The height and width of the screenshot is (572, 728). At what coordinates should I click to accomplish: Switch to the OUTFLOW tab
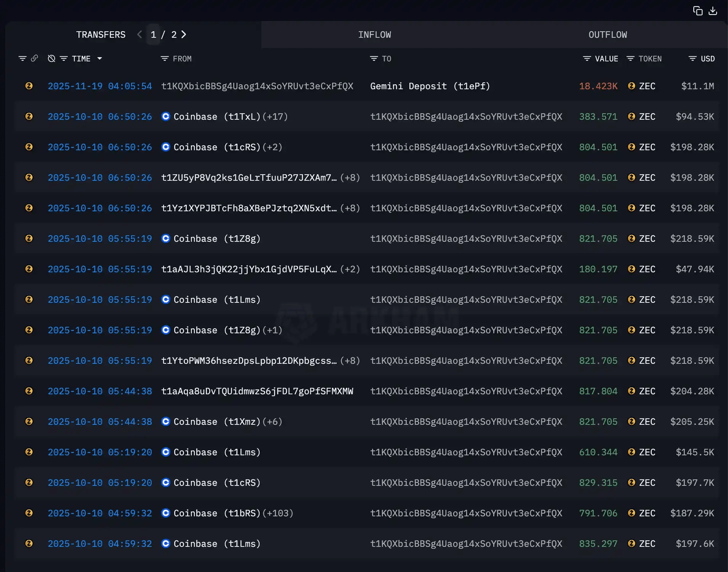point(608,35)
